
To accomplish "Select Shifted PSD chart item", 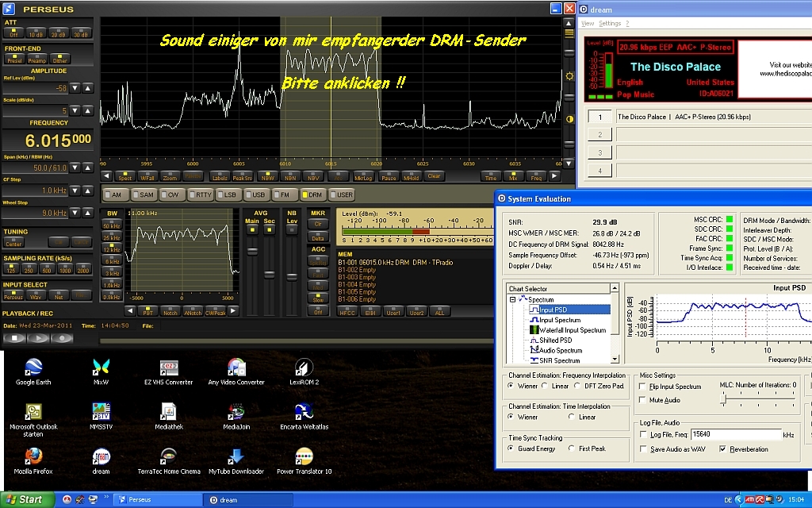I will tap(556, 340).
